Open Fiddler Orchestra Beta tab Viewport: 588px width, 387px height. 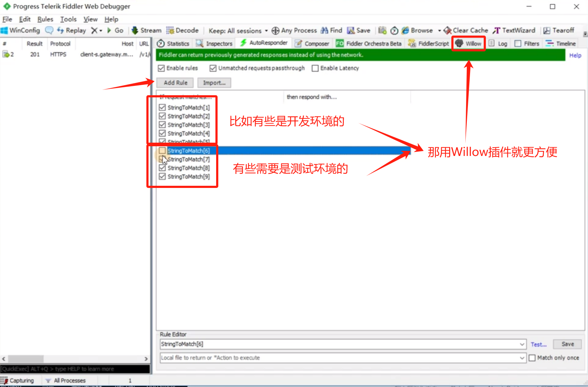point(369,43)
